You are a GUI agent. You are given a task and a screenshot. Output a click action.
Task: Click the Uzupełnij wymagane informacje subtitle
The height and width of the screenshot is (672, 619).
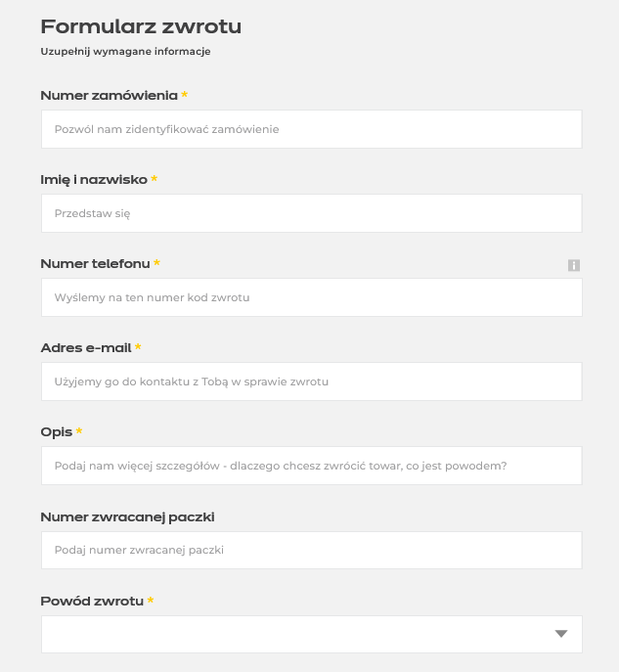(x=125, y=52)
